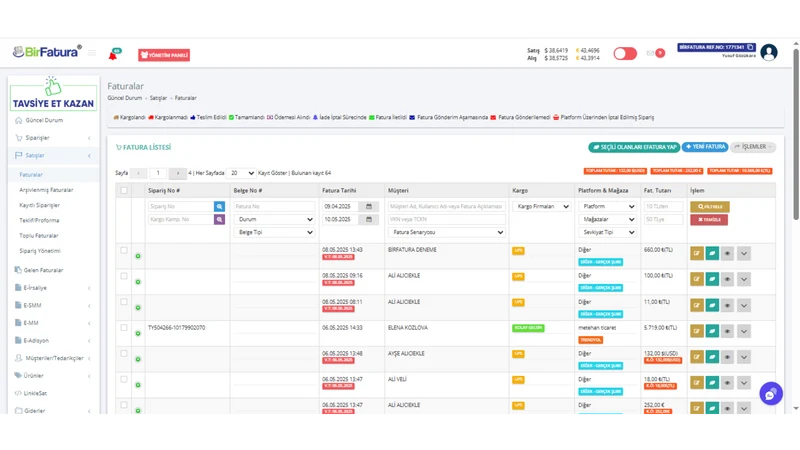Open the Kargo Firmaları dropdown
The height and width of the screenshot is (450, 800).
coord(541,207)
